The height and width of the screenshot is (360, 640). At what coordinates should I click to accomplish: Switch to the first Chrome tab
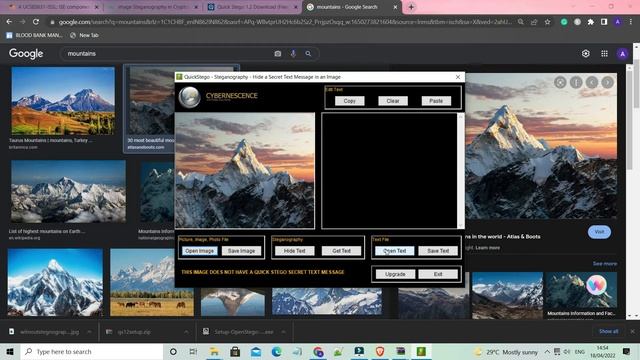(53, 7)
